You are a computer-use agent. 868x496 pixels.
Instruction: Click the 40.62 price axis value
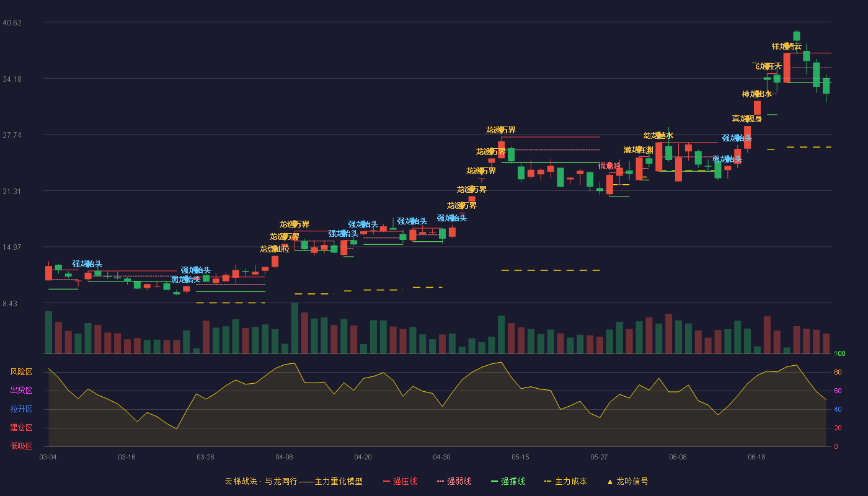[12, 23]
